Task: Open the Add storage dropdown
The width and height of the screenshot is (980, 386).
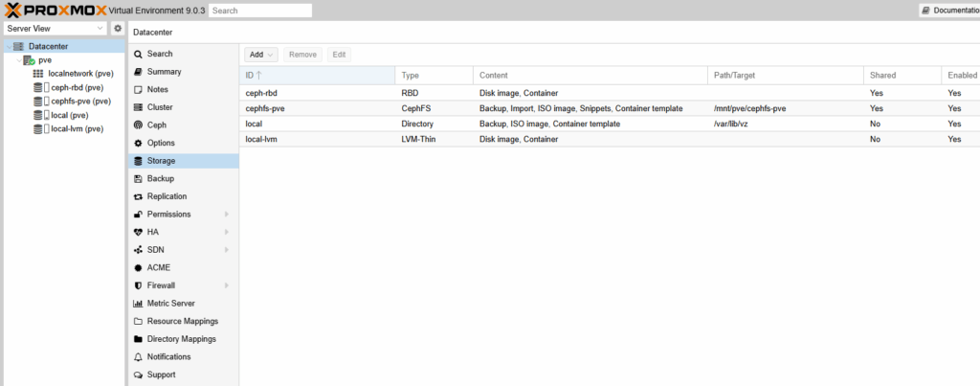Action: tap(261, 55)
